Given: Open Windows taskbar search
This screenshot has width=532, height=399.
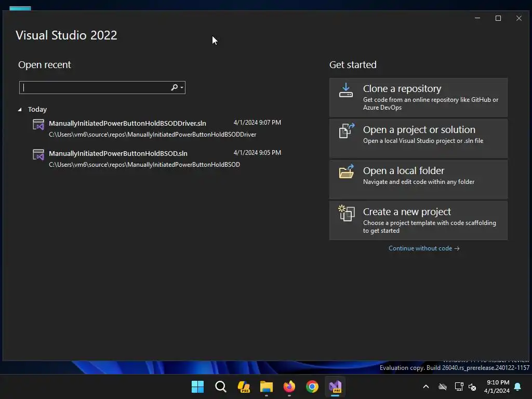Looking at the screenshot, I should (220, 387).
